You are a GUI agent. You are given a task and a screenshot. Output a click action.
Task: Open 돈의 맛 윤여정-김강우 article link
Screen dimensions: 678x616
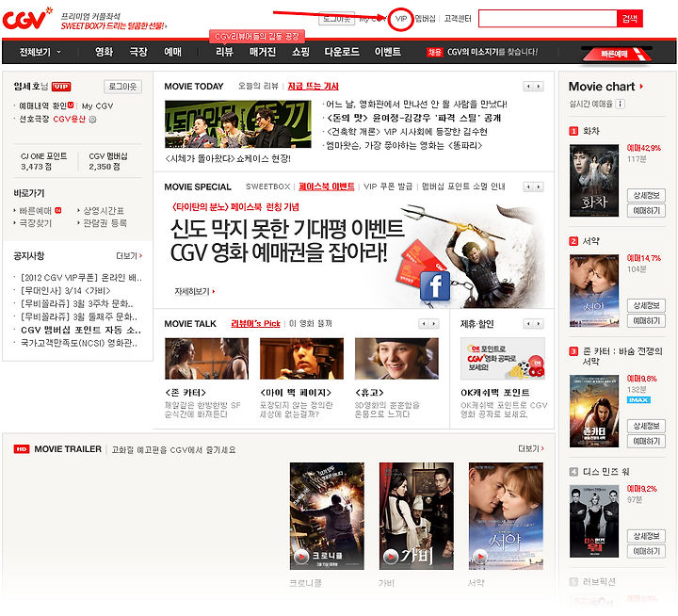(413, 118)
